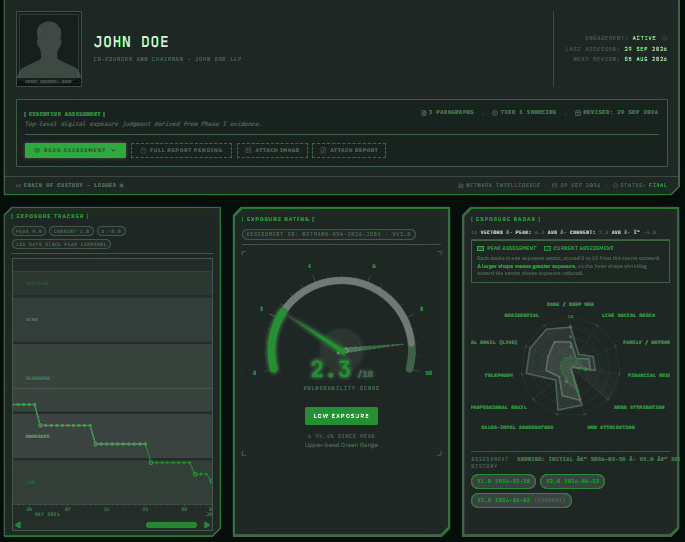Click the Low Exposure rating badge

(x=341, y=416)
